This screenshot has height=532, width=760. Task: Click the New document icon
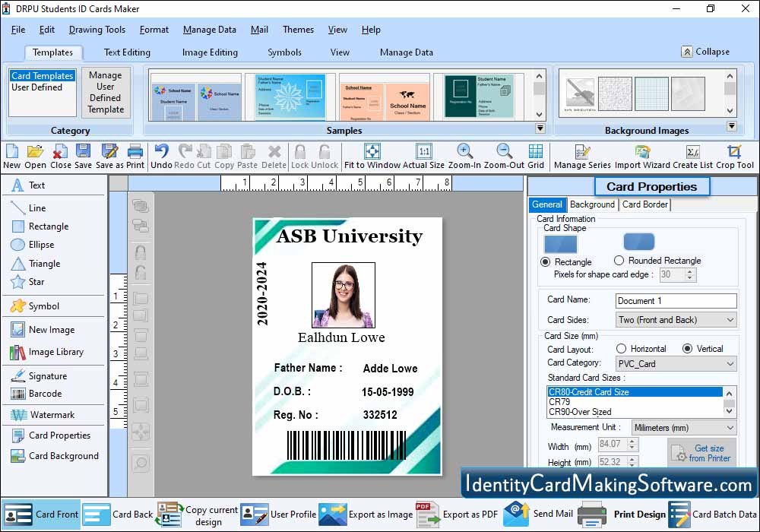click(11, 152)
